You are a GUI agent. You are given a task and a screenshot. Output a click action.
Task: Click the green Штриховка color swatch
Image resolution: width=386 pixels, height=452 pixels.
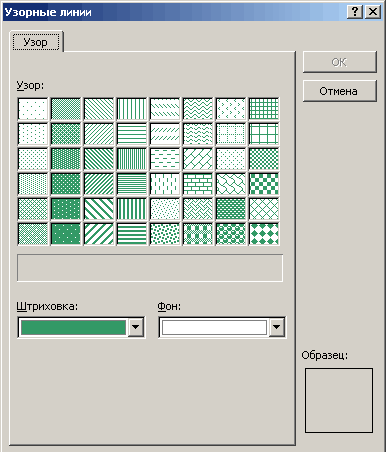(x=73, y=327)
